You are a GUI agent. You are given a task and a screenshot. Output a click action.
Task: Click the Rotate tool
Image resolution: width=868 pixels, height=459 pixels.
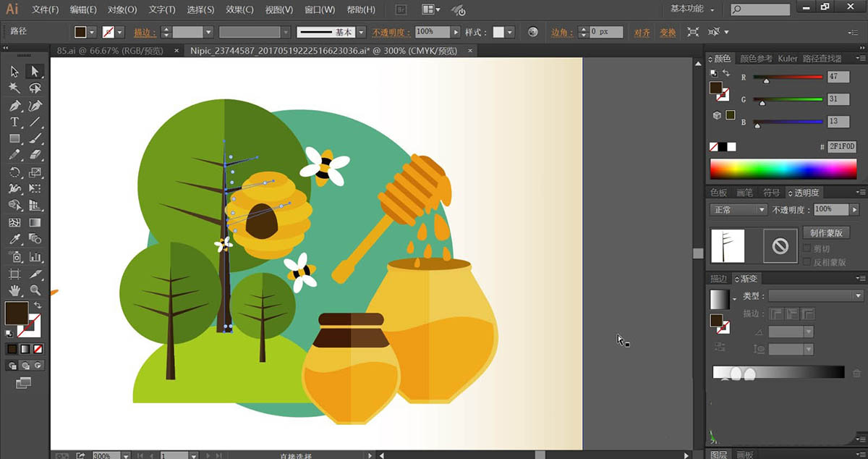[x=14, y=172]
